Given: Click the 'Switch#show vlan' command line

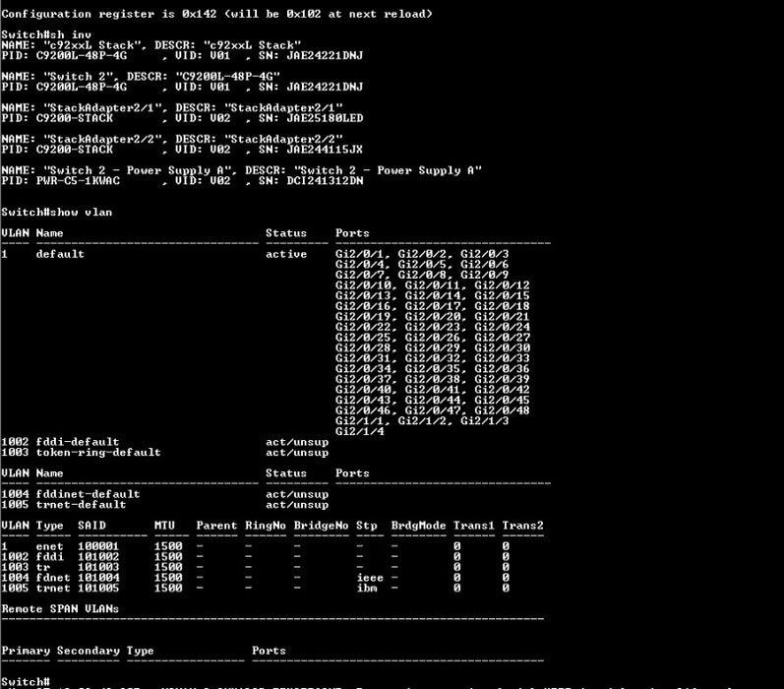Looking at the screenshot, I should 56,213.
